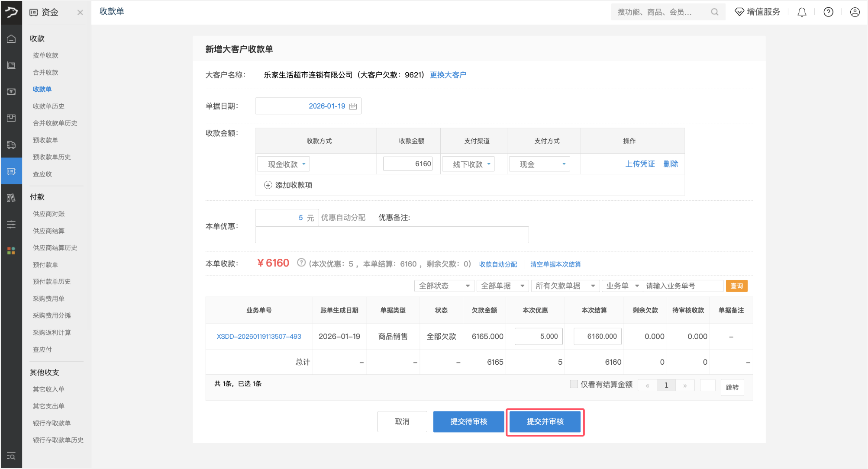Enable the 仅看有结算金额 checkbox

click(x=574, y=384)
